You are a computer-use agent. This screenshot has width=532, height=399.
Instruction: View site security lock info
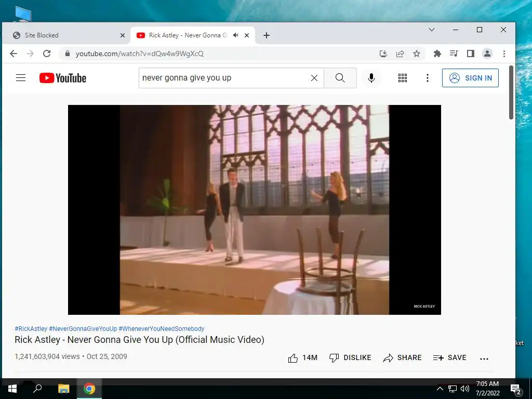pos(67,54)
